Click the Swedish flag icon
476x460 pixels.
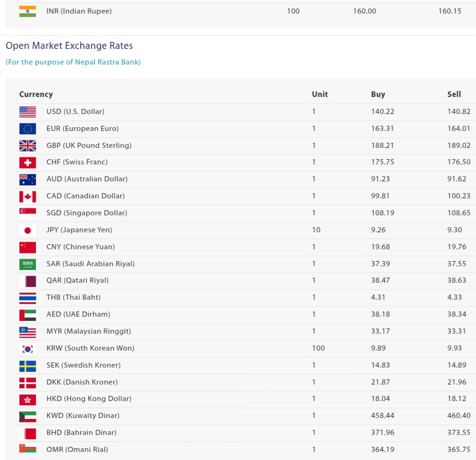tap(27, 366)
